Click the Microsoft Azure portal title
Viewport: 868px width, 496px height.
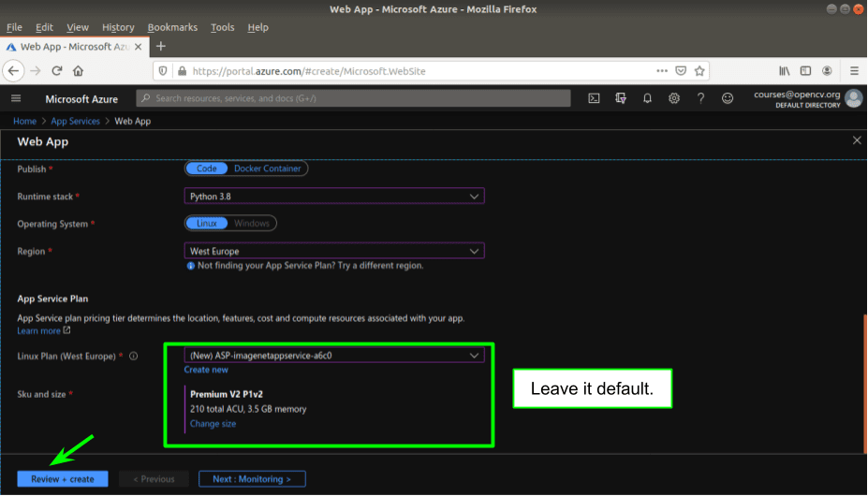point(81,99)
